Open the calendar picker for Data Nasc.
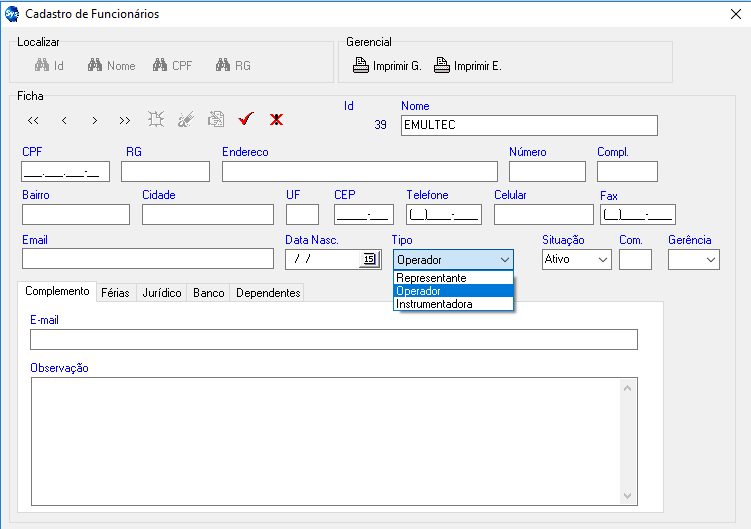Screen dimensions: 751x529 click(369, 259)
